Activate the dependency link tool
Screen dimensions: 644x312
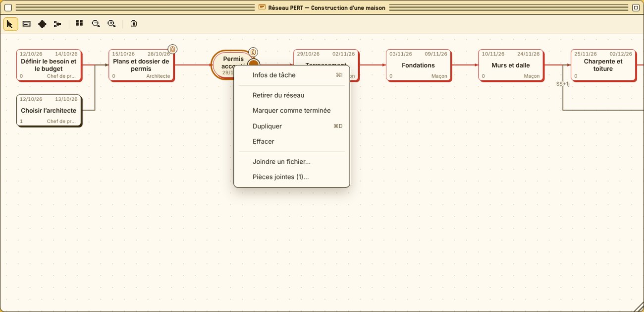58,24
